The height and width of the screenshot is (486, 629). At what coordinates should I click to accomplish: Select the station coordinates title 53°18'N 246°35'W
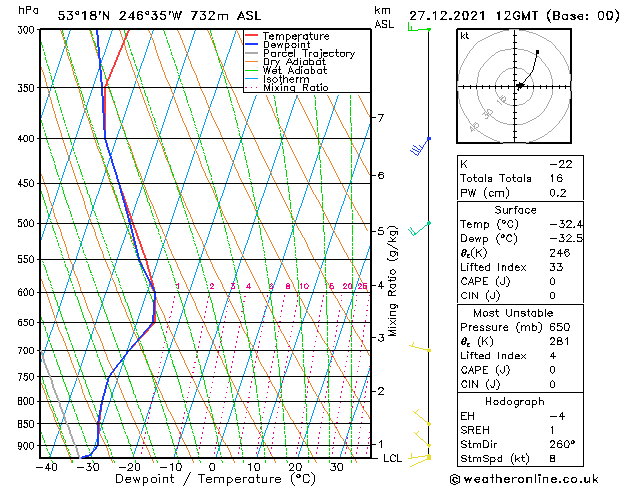point(120,16)
